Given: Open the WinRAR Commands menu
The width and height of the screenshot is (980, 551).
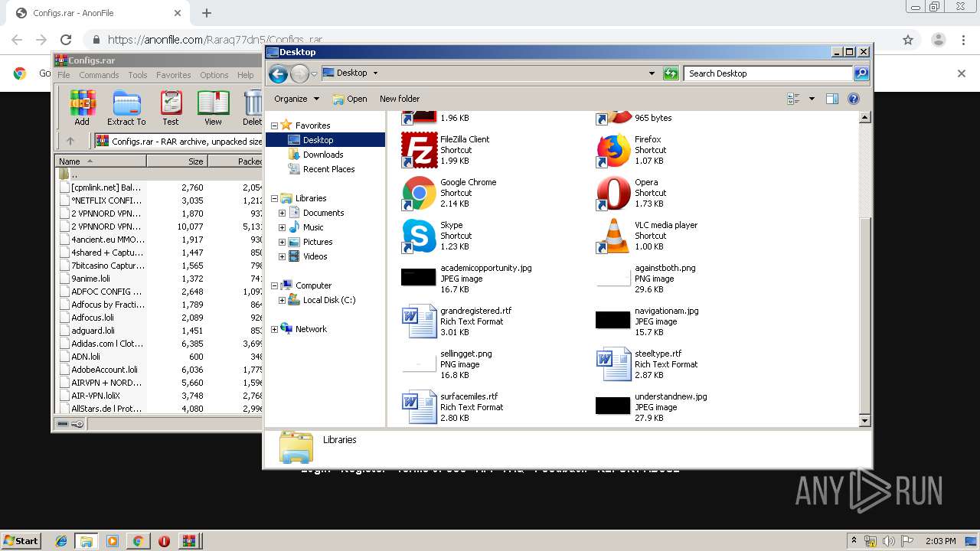Looking at the screenshot, I should pyautogui.click(x=99, y=75).
